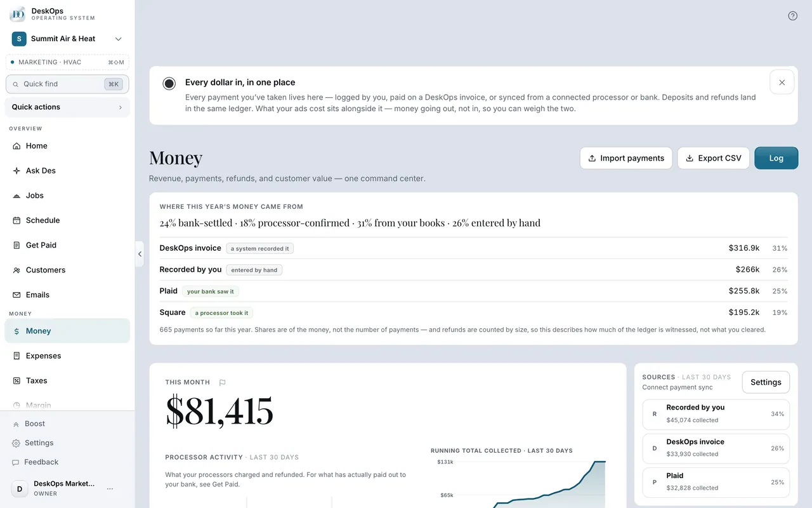The height and width of the screenshot is (508, 812).
Task: Click the 'a system recorded it' tag
Action: tap(259, 248)
